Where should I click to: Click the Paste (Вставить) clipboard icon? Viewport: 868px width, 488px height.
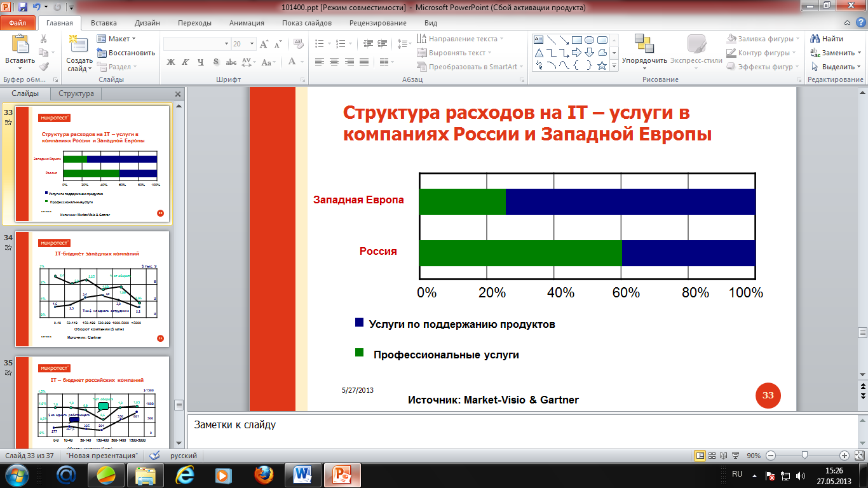[20, 48]
